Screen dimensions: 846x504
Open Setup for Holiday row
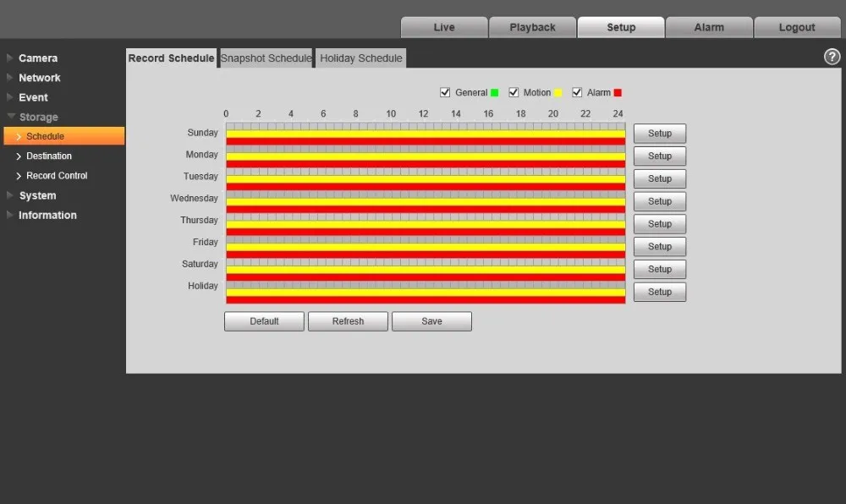point(659,292)
